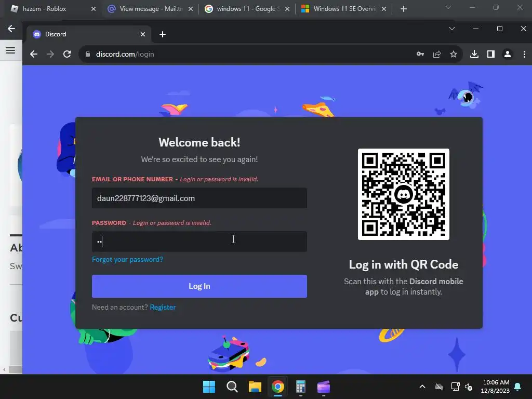Close the View message Mail.tm tab

coord(191,9)
